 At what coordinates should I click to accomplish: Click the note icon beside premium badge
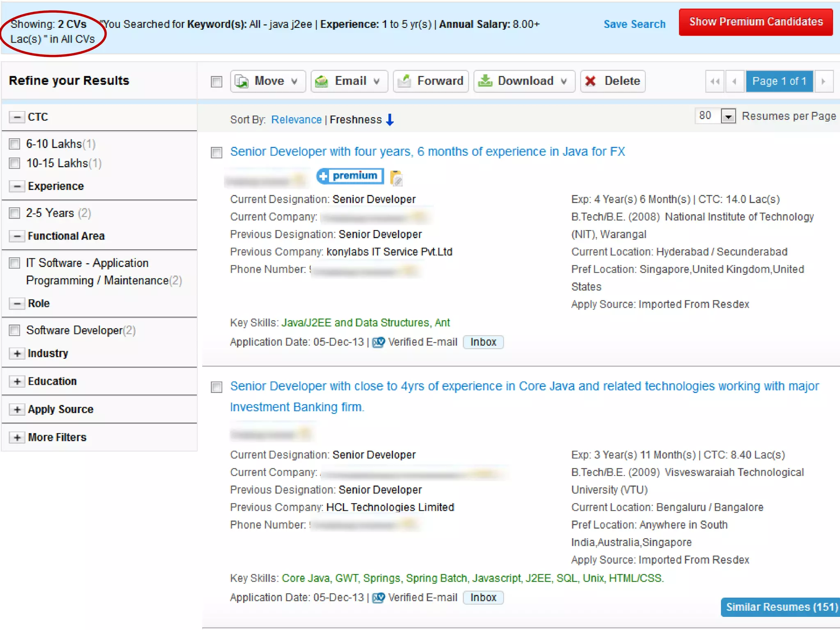(x=396, y=178)
